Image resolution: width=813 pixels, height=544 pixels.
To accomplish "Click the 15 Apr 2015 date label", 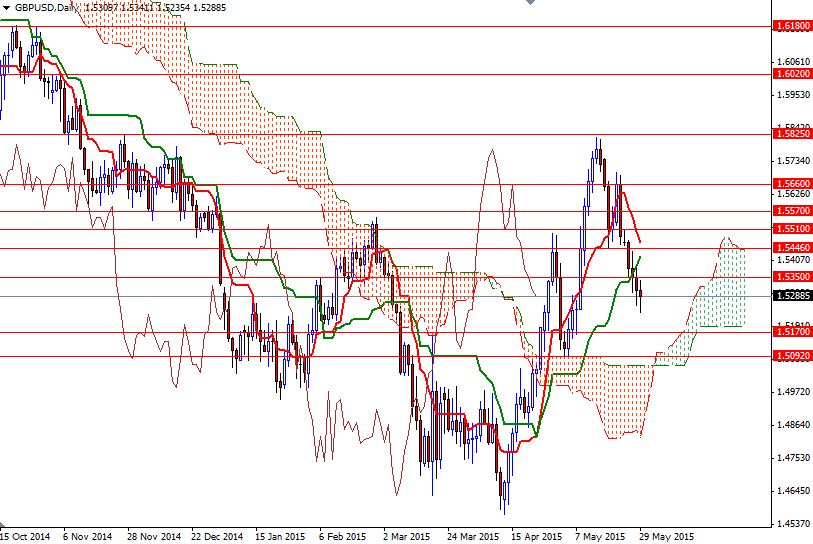I will [x=536, y=537].
